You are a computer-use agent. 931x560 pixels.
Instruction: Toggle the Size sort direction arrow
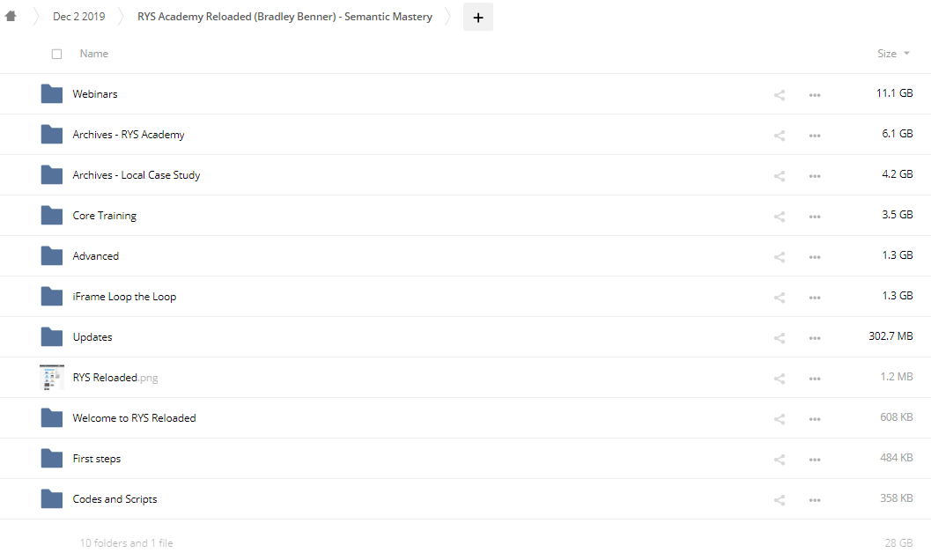906,54
